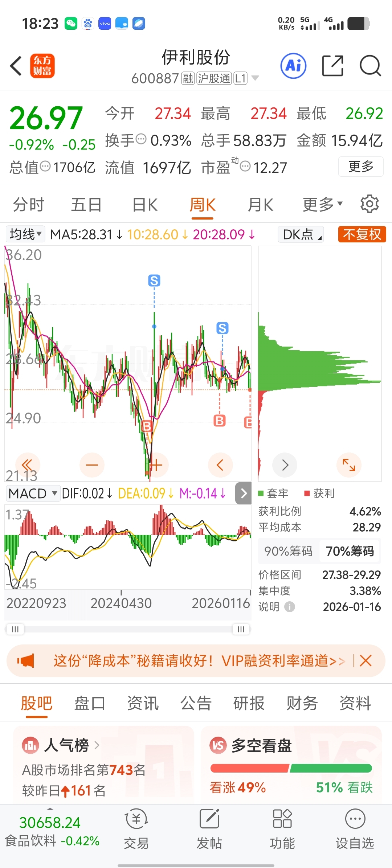Screen dimensions: 392x868
Task: Tap help icon beside 市盈
Action: tap(245, 166)
